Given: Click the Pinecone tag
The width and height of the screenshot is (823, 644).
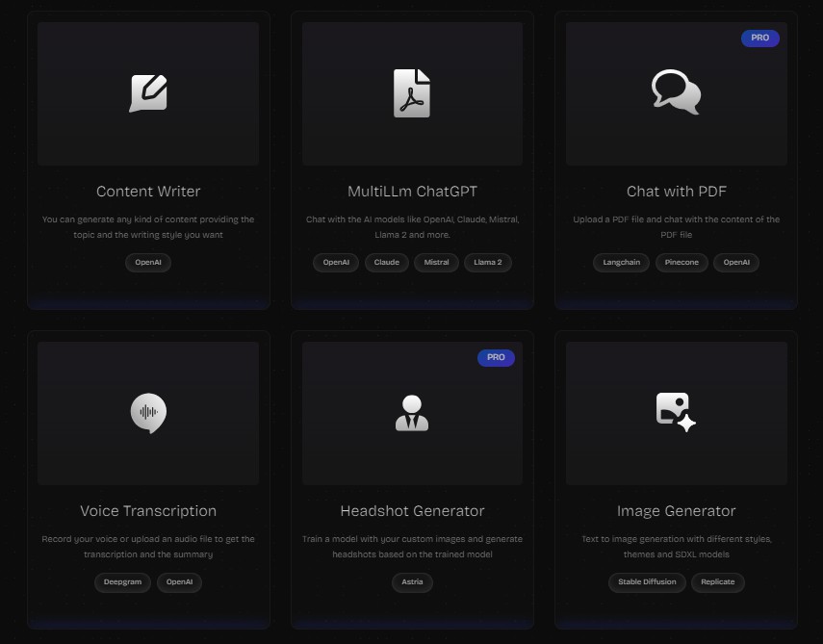Looking at the screenshot, I should [x=682, y=263].
